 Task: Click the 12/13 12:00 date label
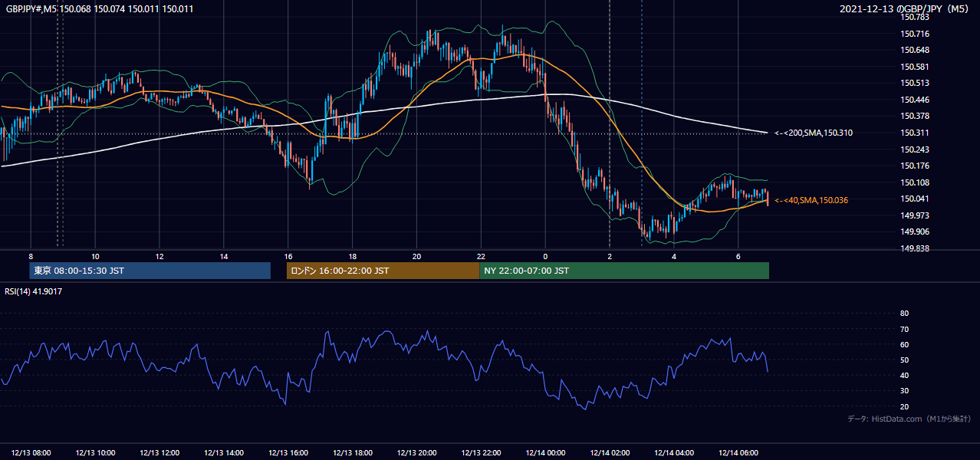pyautogui.click(x=159, y=452)
